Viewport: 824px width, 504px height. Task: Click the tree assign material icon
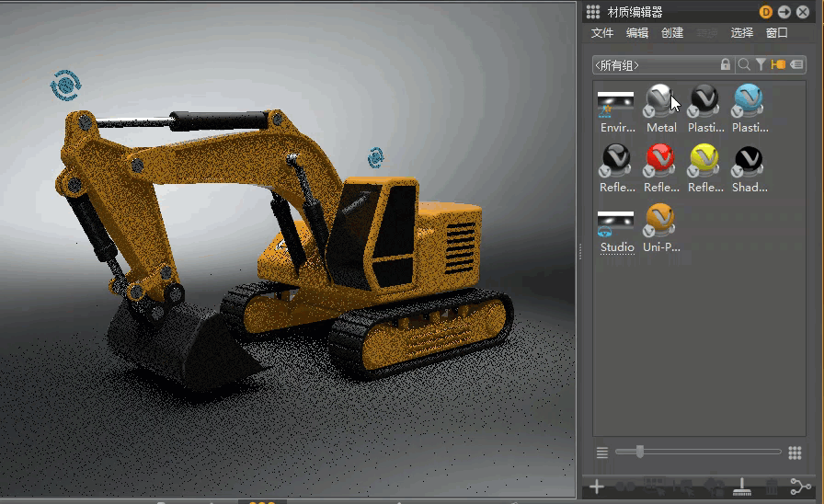(x=713, y=487)
